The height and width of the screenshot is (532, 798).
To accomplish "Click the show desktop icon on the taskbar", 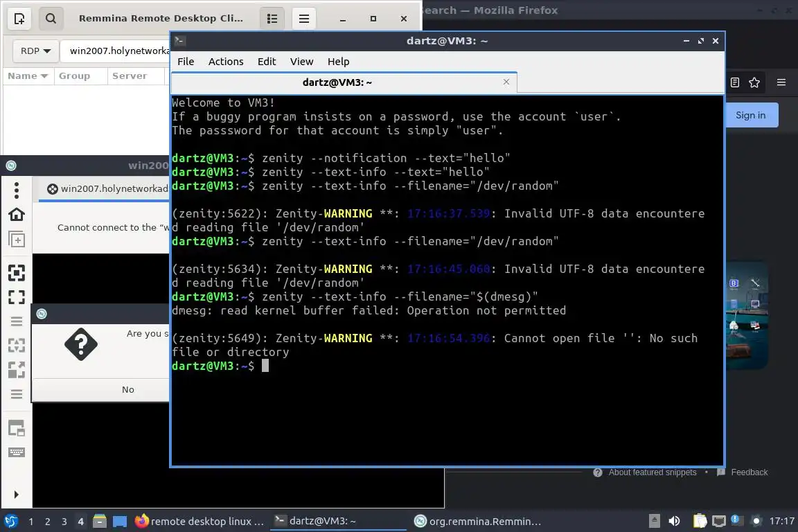I will (120, 522).
